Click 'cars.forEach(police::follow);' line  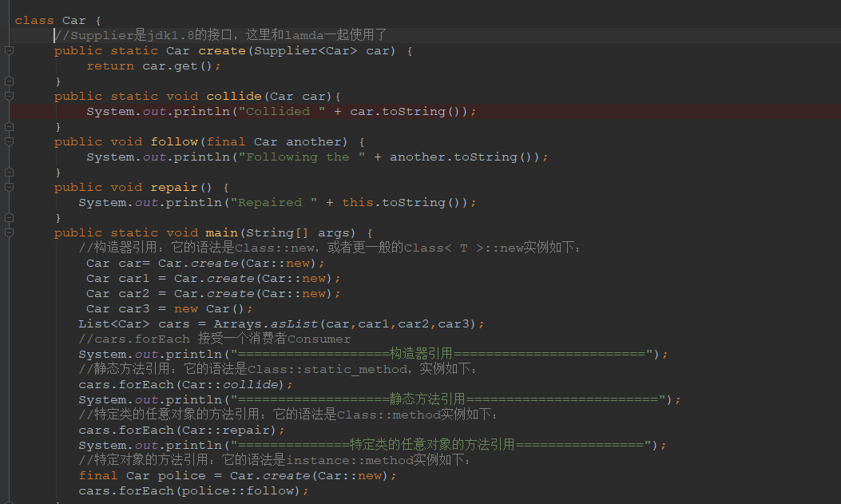click(x=193, y=491)
